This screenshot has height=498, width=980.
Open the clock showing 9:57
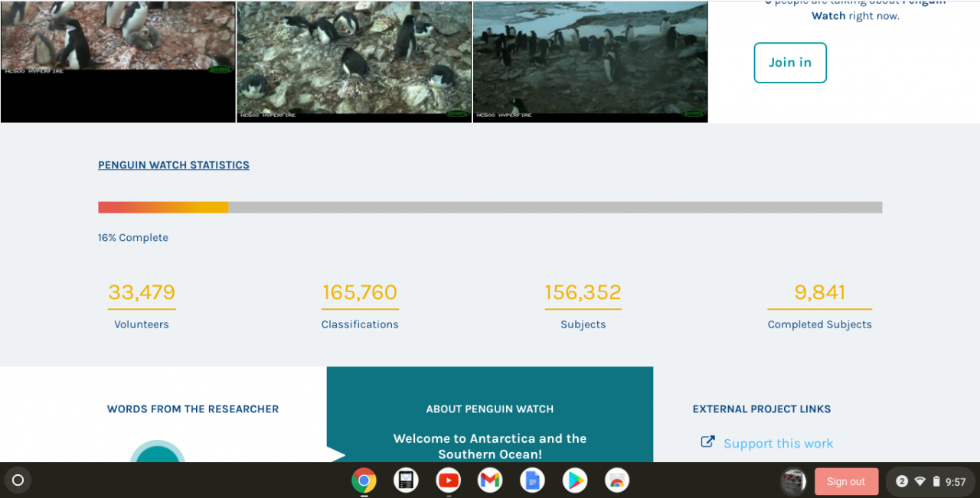[x=955, y=482]
